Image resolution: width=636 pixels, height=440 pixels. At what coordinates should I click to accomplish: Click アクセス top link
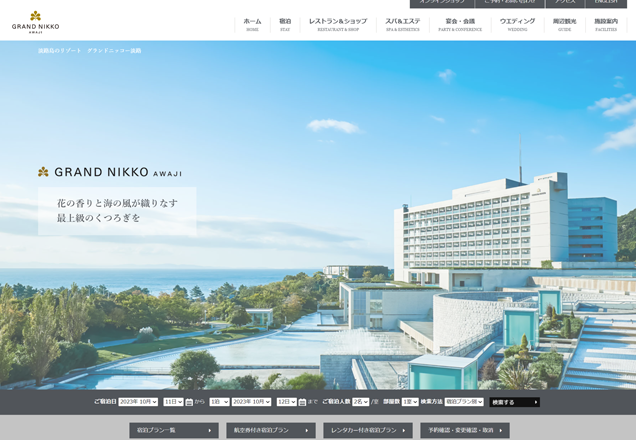(x=565, y=3)
